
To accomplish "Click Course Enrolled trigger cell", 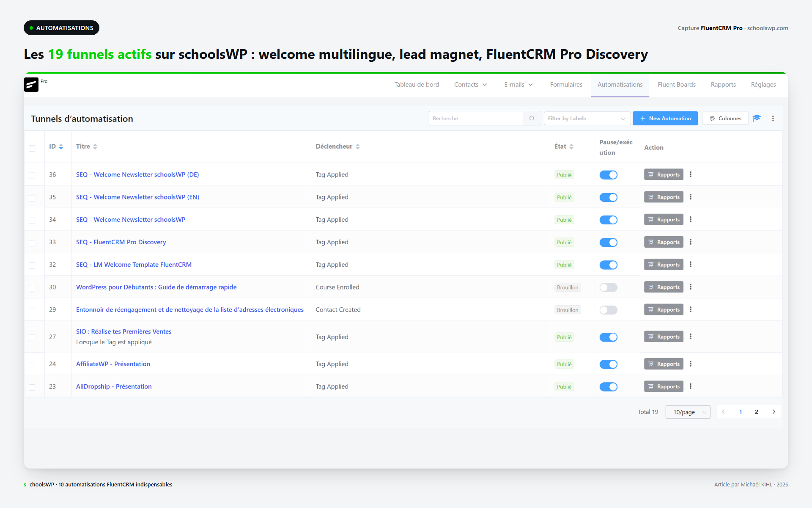I will point(337,287).
